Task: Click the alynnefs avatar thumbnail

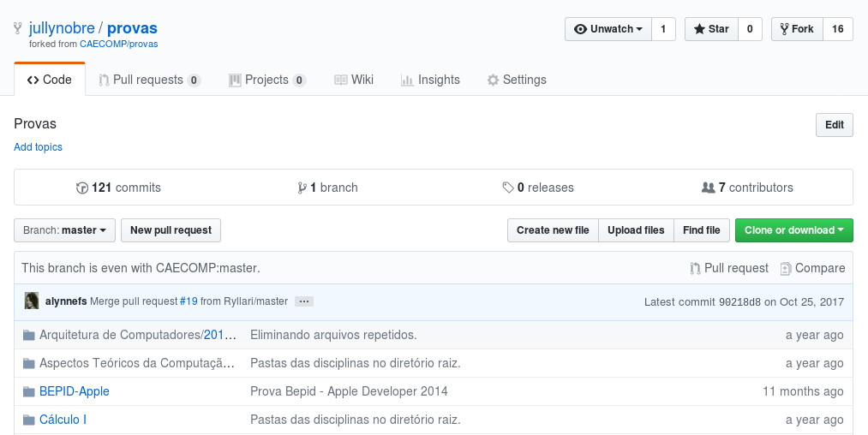Action: (32, 301)
